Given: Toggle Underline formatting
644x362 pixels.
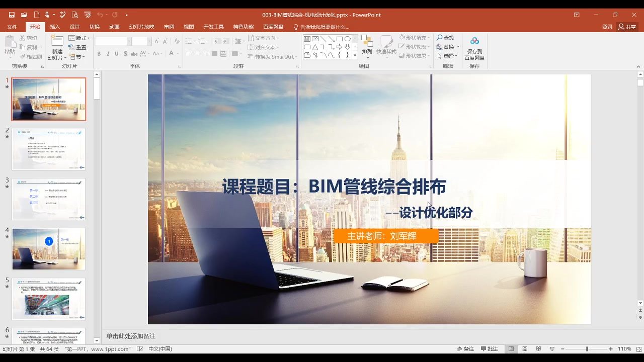Looking at the screenshot, I should click(x=116, y=54).
